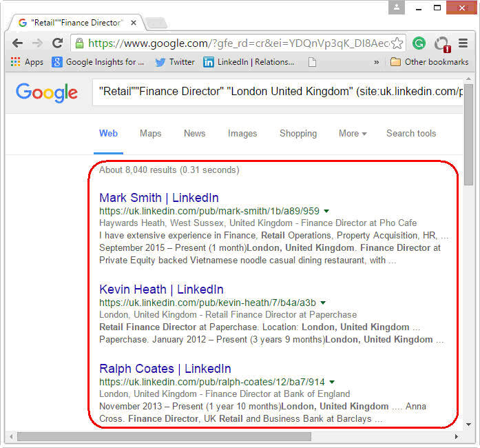
Task: Click the mark-smith green URL text
Action: click(209, 211)
